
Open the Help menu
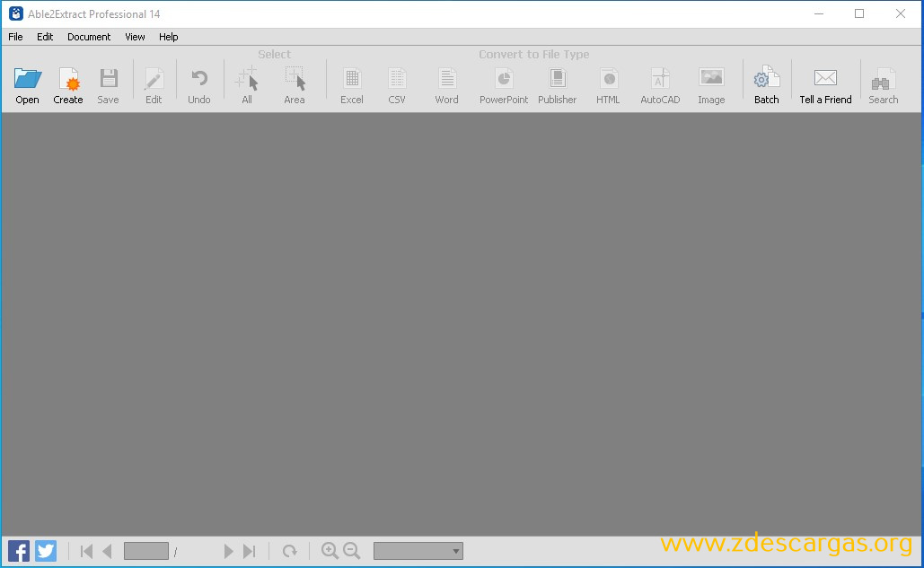[169, 37]
